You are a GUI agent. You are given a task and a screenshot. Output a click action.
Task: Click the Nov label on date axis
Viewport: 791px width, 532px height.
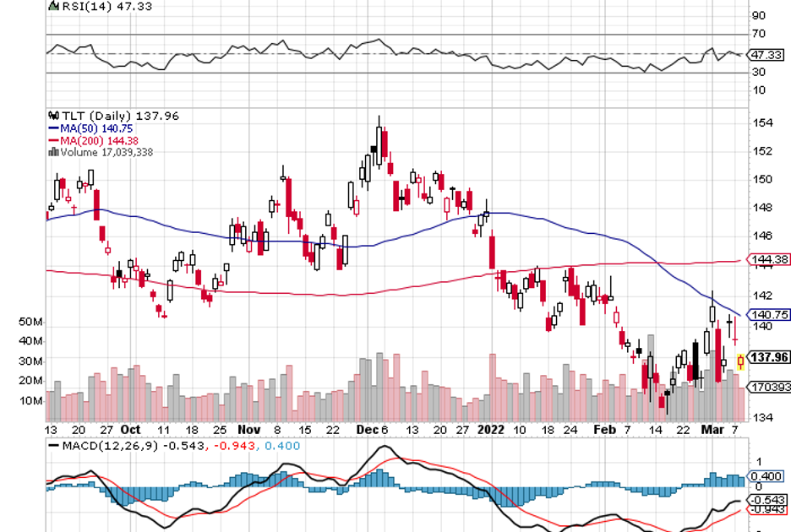click(x=248, y=430)
